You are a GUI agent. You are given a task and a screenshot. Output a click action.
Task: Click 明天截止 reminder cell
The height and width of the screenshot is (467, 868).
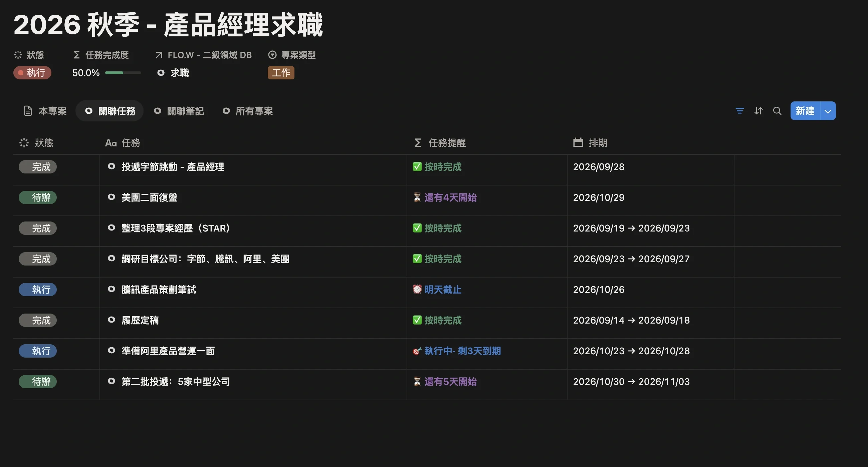(x=443, y=290)
